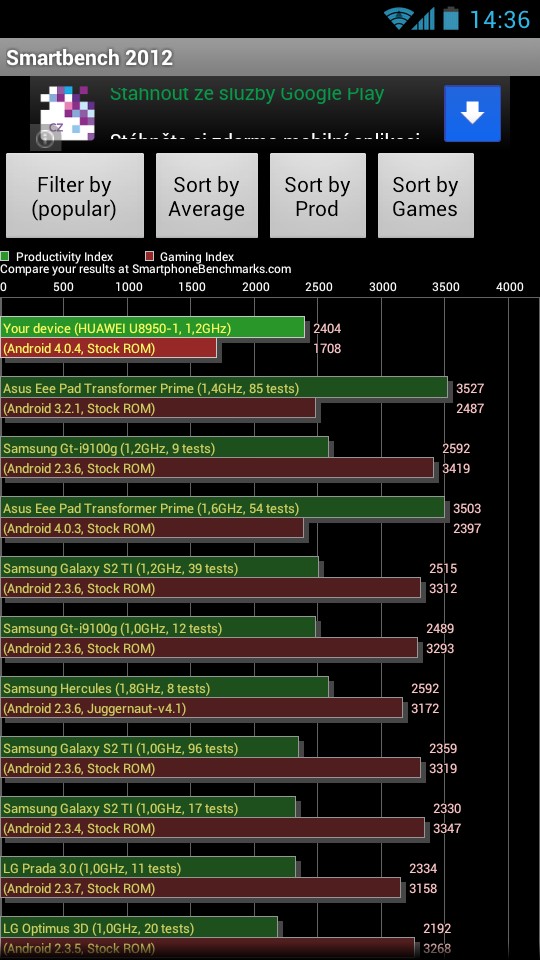Screen dimensions: 540x960
Task: Tap the Wi-Fi status icon
Action: 397,19
